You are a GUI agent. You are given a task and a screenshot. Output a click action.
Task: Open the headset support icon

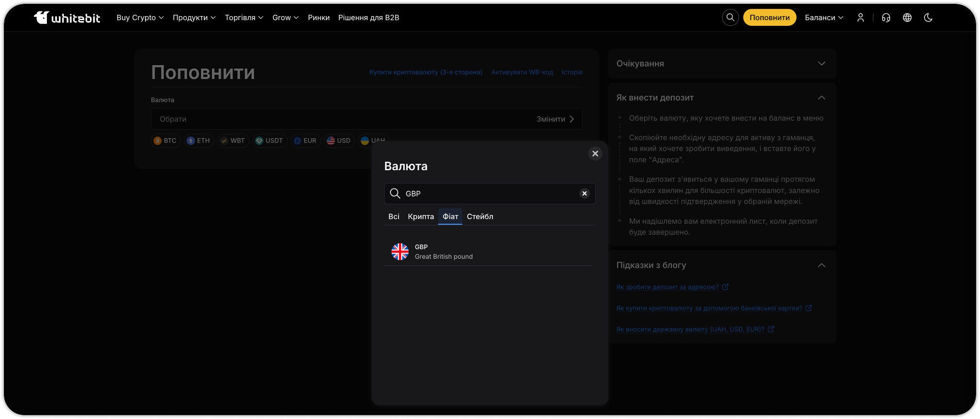point(886,18)
